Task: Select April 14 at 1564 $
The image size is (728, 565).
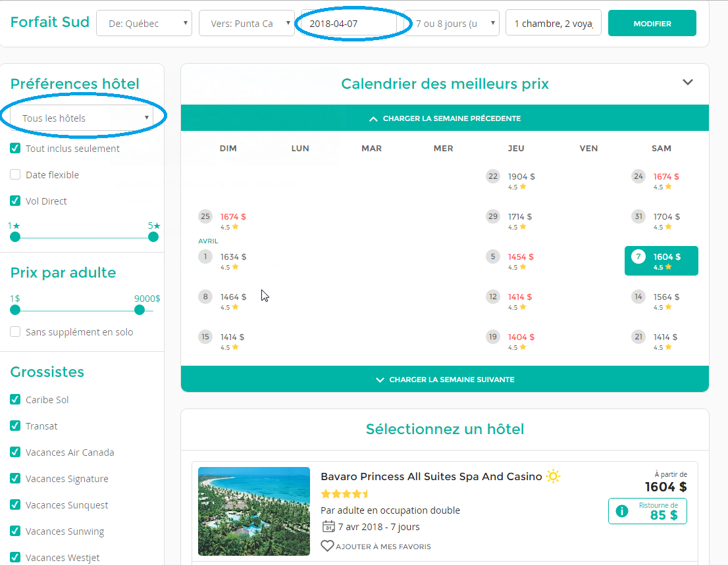Action: click(x=656, y=301)
